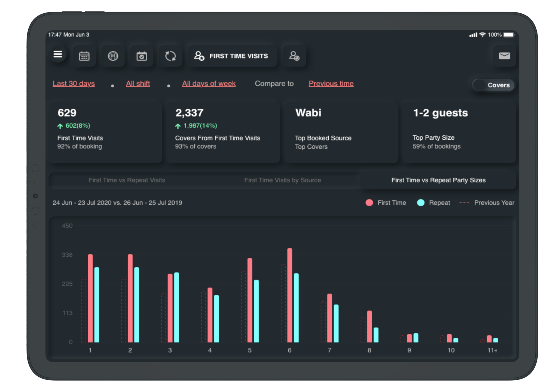Viewport: 559px width, 392px height.
Task: Switch to First Time vs Repeat Visits tab
Action: (x=127, y=180)
